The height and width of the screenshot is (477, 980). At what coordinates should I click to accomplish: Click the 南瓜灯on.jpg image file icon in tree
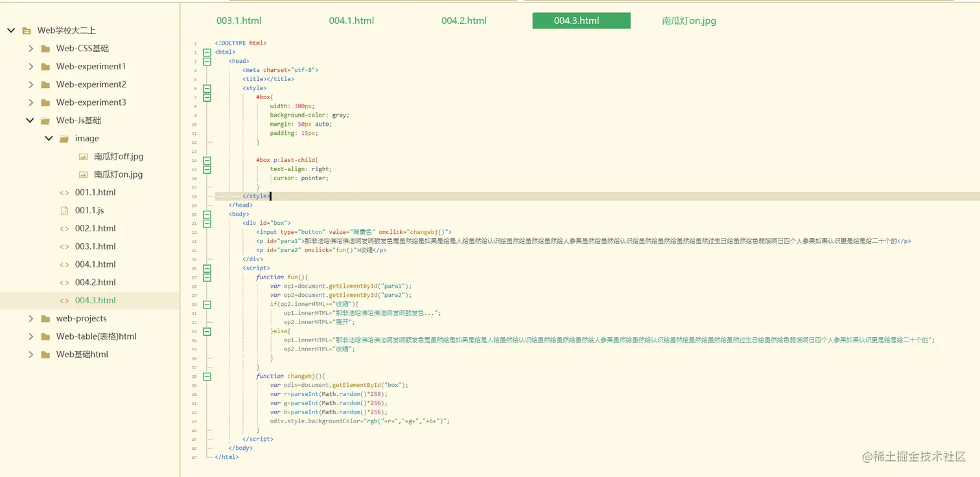(83, 174)
